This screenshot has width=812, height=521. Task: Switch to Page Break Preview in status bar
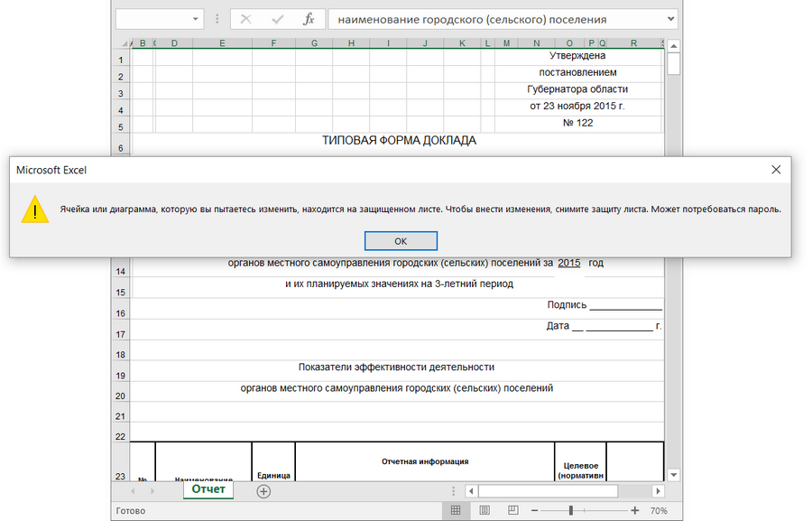click(513, 510)
